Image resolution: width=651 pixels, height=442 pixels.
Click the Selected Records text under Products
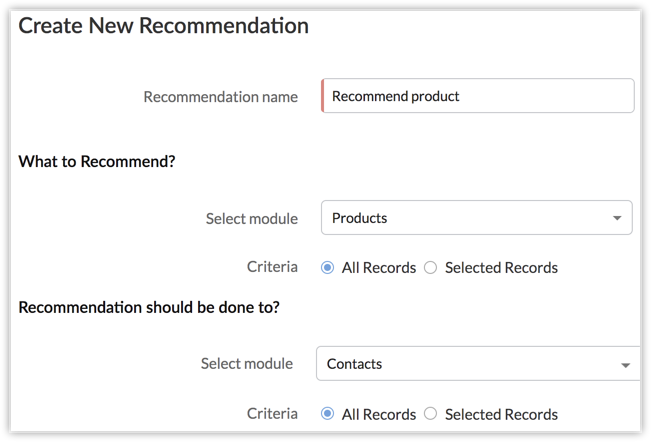coord(501,267)
